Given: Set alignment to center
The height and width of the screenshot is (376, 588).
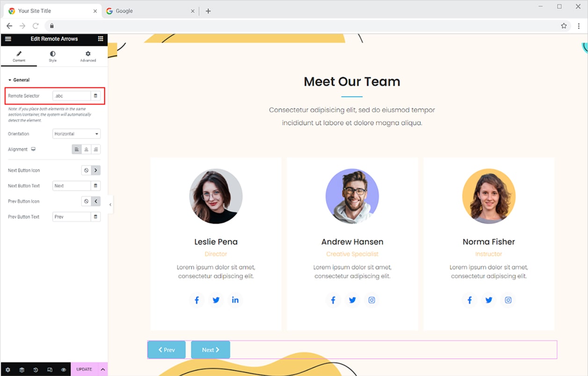Looking at the screenshot, I should (86, 150).
